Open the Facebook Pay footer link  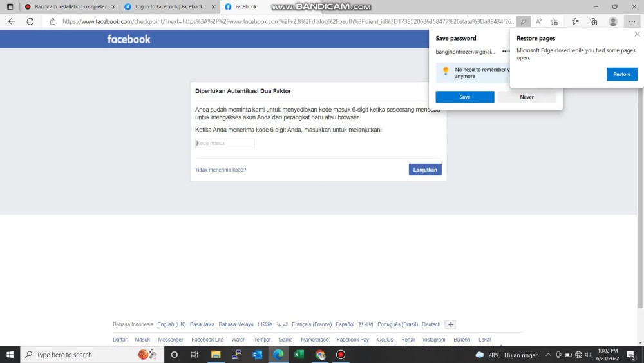[x=353, y=340]
